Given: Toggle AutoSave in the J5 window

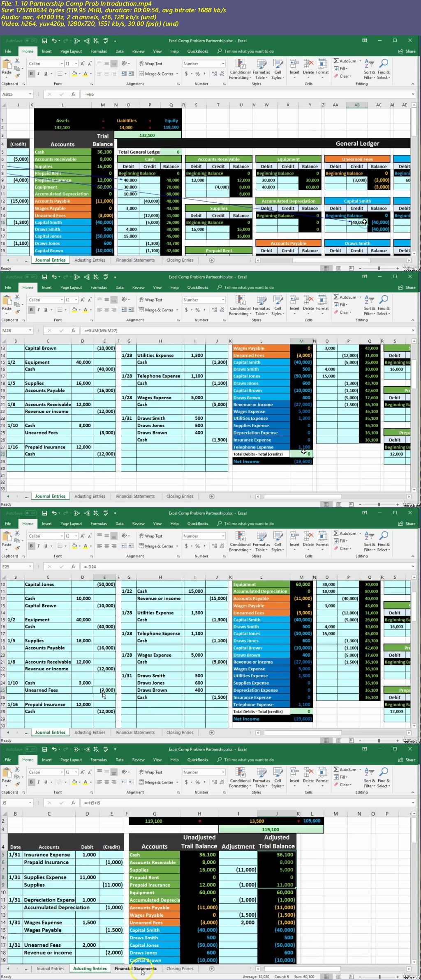Looking at the screenshot, I should point(21,749).
